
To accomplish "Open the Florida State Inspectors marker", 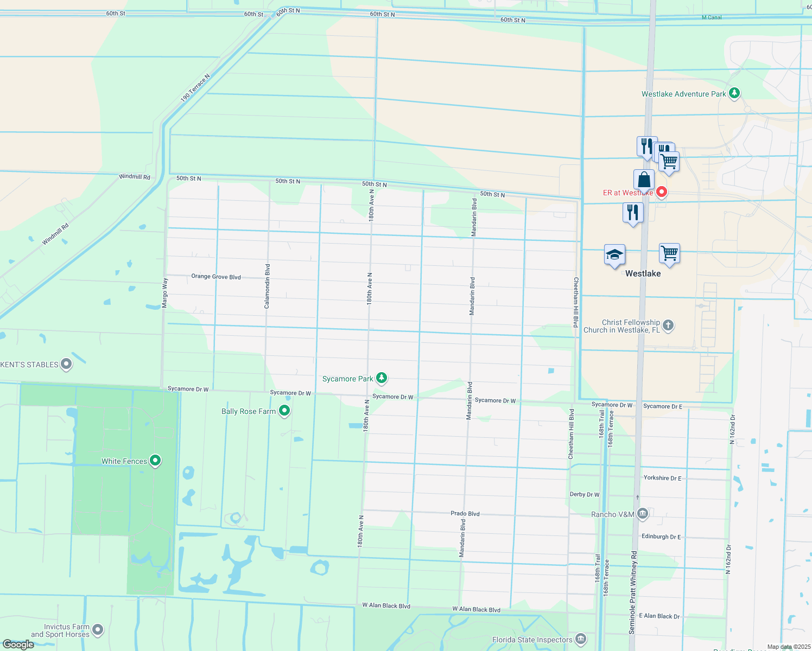I will pos(581,639).
